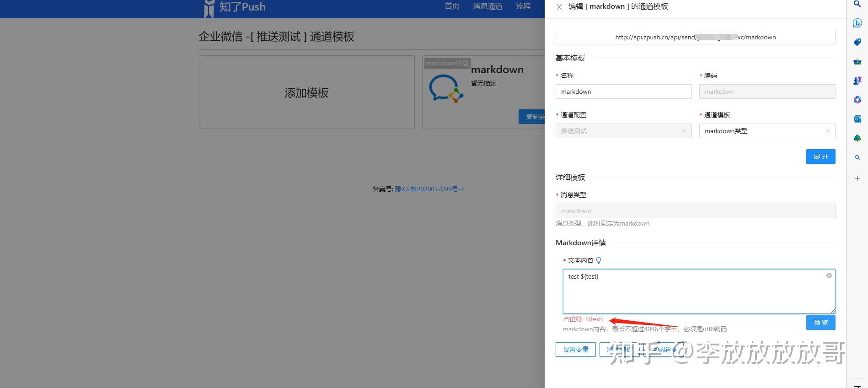The image size is (868, 388).
Task: Click the small magnifier sidebar icon
Action: (x=857, y=157)
